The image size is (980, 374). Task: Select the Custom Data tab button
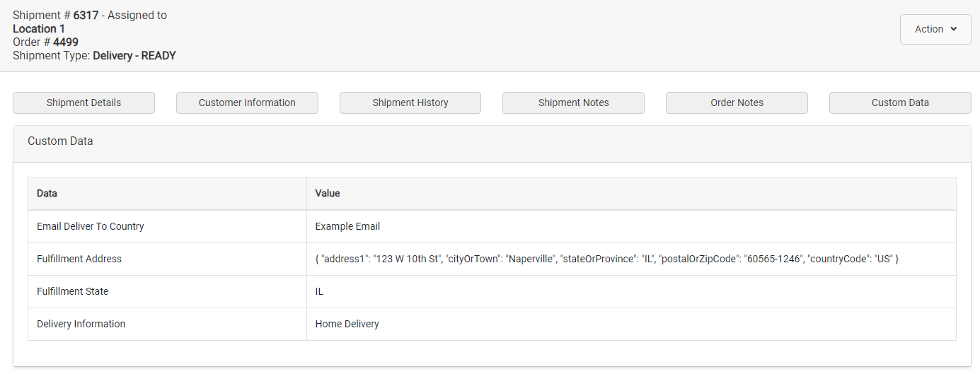pos(900,103)
